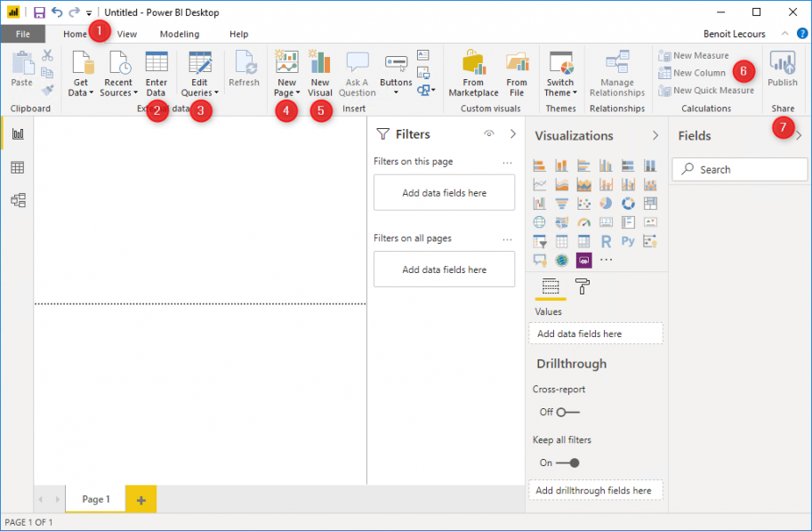Switch to Data view in the left sidebar

click(17, 165)
